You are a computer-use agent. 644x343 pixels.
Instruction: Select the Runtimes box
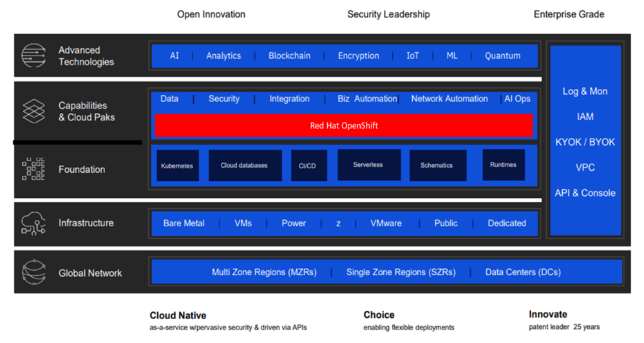[x=504, y=164]
